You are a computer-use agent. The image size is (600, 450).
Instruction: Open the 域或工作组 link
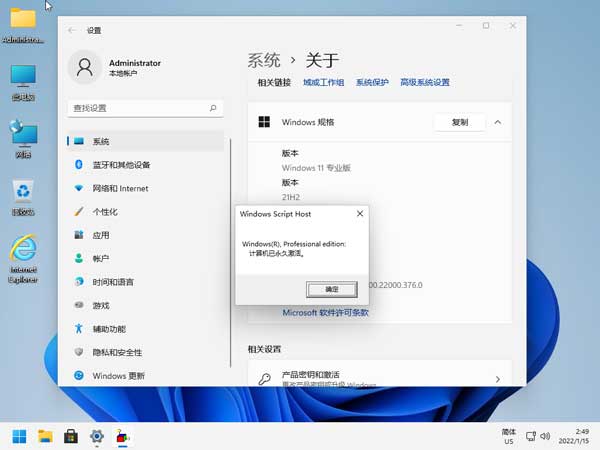click(x=323, y=82)
